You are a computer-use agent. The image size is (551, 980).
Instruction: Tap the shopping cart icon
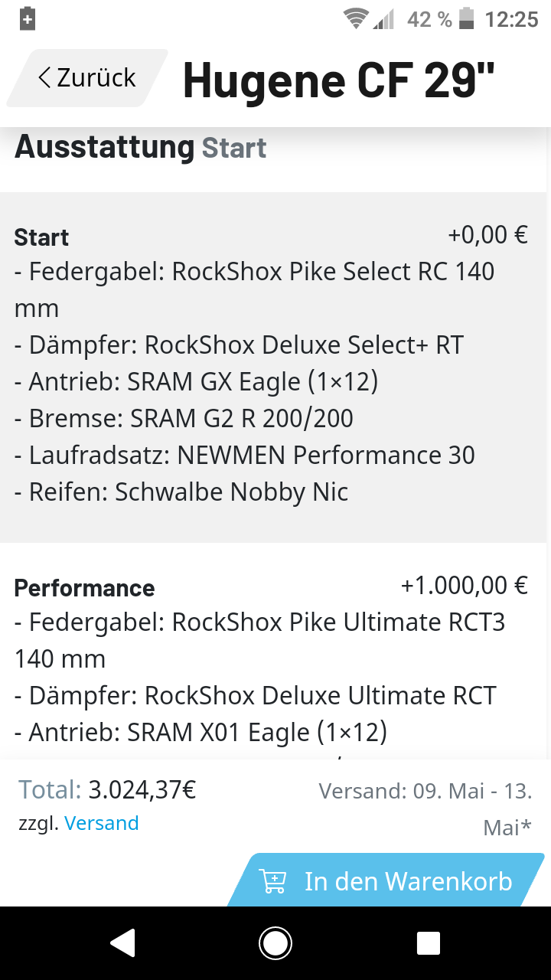pyautogui.click(x=272, y=881)
